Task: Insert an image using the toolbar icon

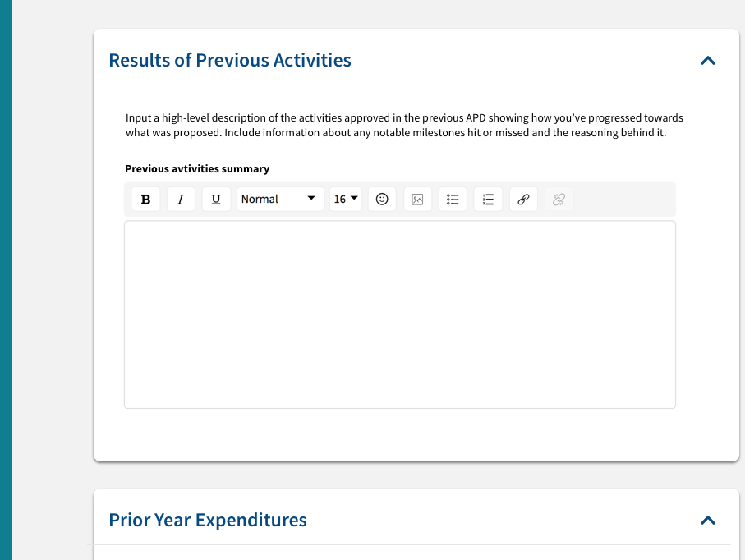Action: pyautogui.click(x=417, y=199)
